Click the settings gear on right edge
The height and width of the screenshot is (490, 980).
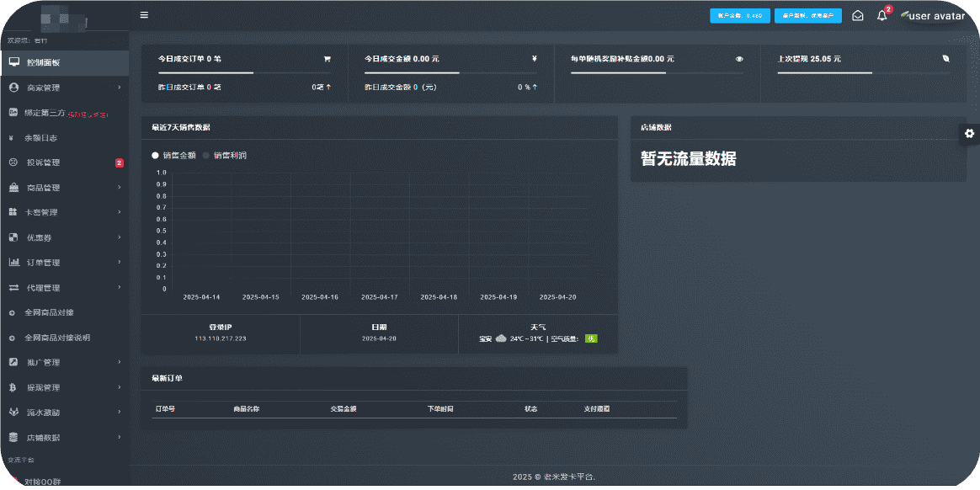[969, 134]
